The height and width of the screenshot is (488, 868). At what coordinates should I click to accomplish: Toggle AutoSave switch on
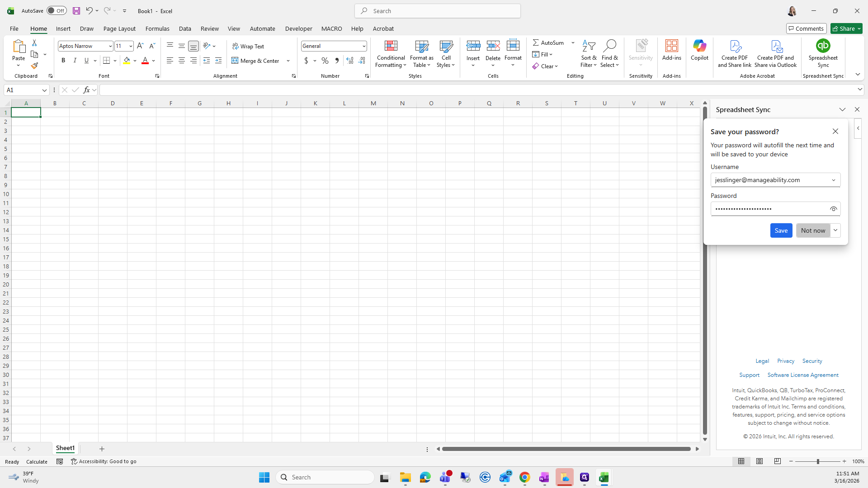click(57, 11)
